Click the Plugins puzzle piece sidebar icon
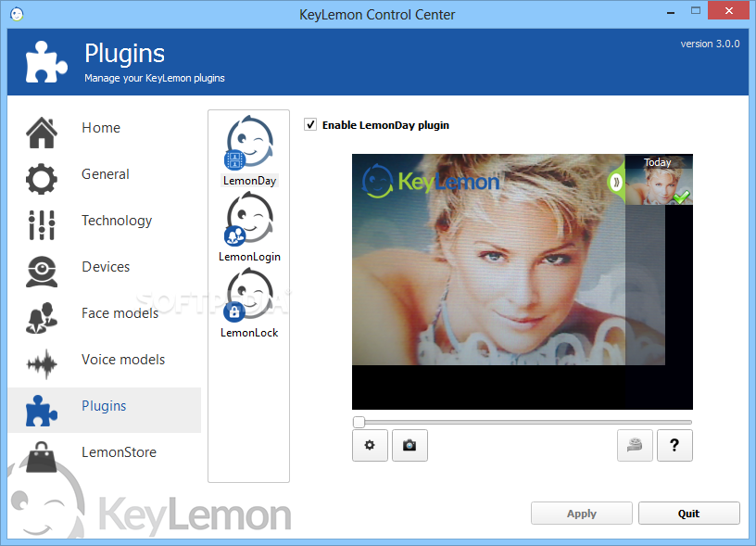 coord(42,411)
